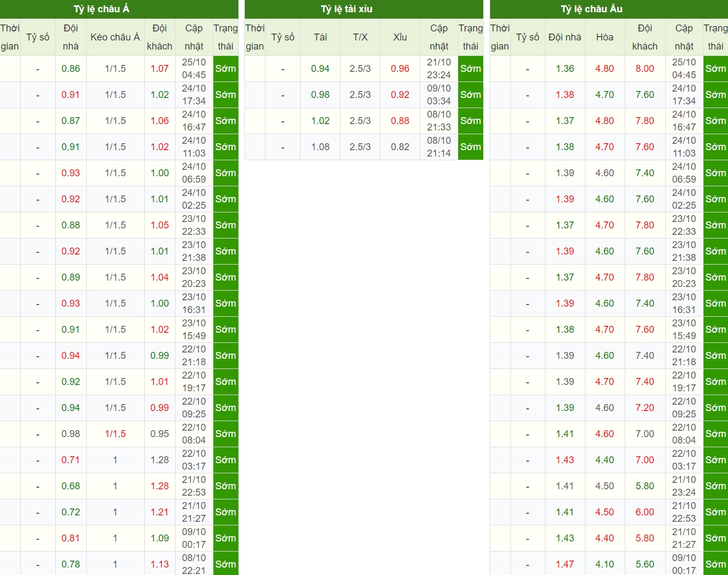Click away odds 1.13 in châu Á table
The width and height of the screenshot is (728, 575).
160,564
